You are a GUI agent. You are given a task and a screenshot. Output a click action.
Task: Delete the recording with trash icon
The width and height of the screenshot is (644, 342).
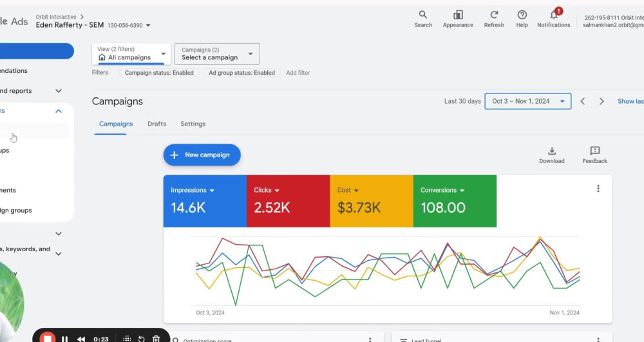pyautogui.click(x=156, y=339)
